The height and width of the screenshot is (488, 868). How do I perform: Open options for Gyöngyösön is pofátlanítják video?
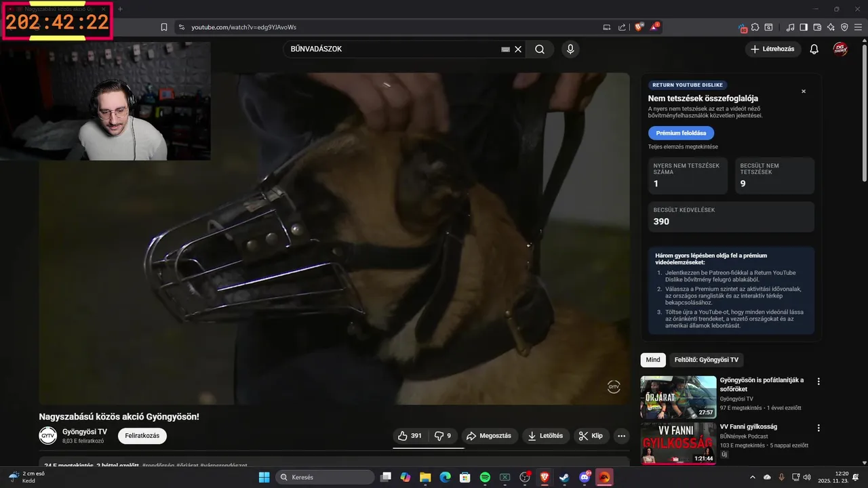point(818,382)
